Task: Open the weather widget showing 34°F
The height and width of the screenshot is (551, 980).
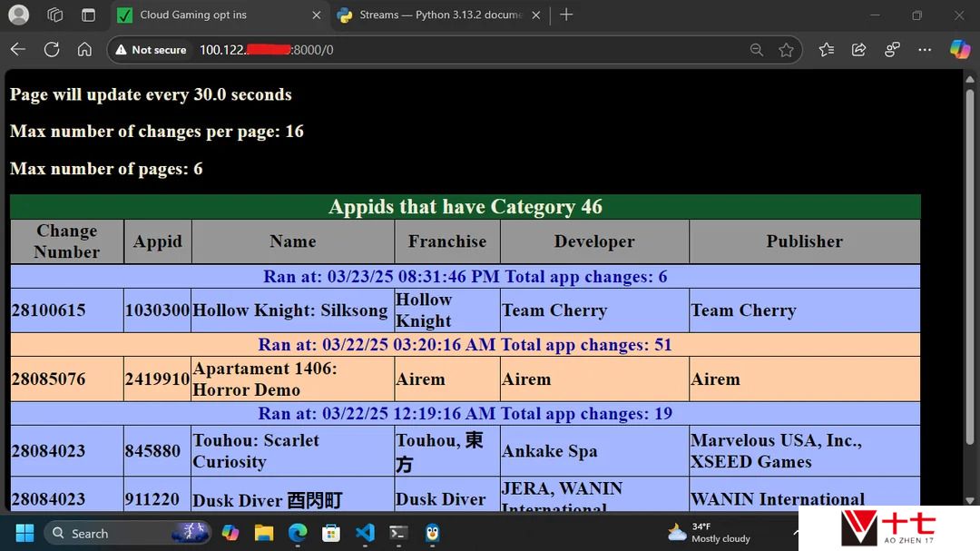Action: pos(710,533)
